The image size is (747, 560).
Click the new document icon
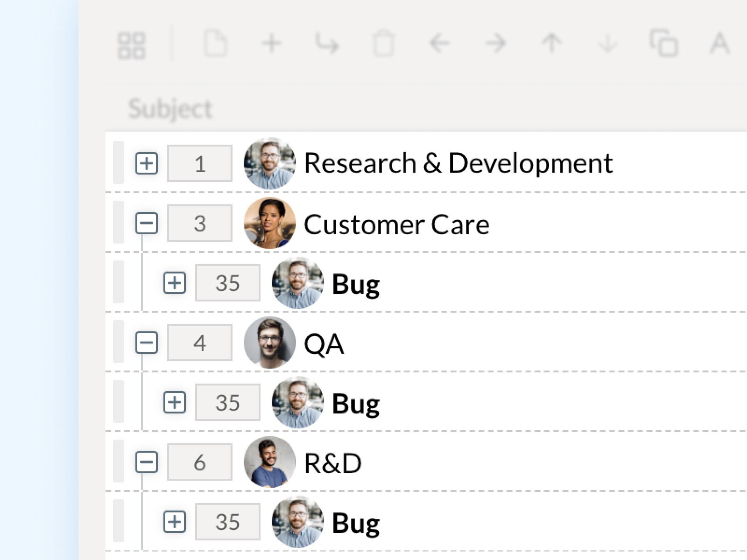click(x=215, y=44)
